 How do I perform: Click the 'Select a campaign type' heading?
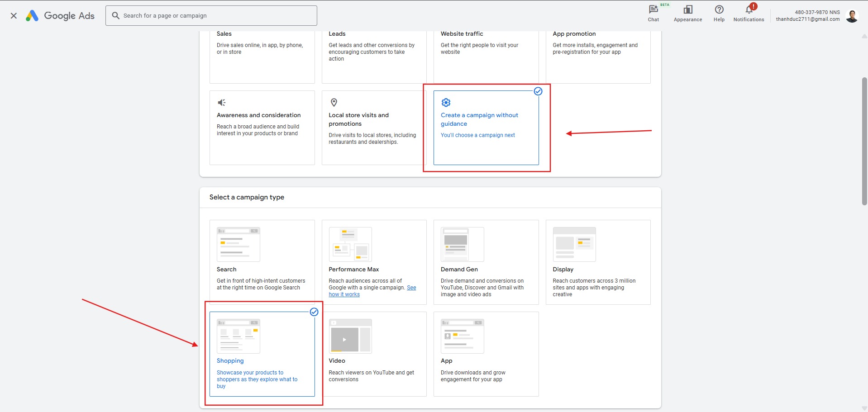tap(247, 197)
